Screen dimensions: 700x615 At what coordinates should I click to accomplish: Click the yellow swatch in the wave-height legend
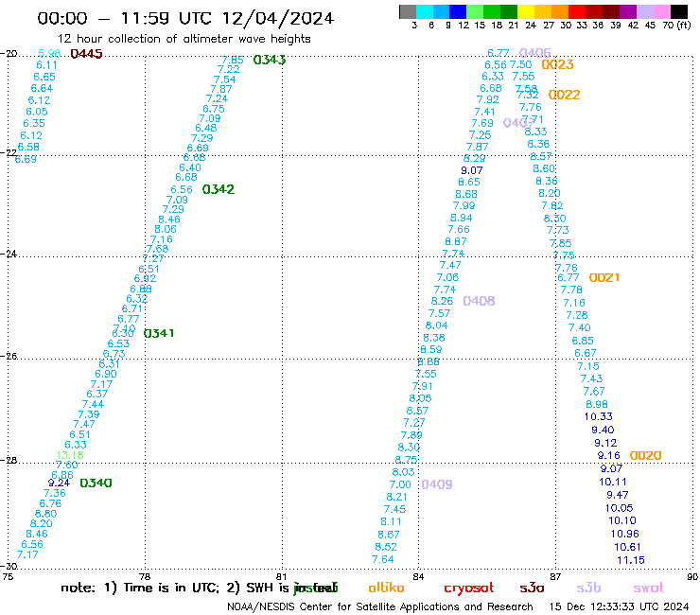(525, 11)
